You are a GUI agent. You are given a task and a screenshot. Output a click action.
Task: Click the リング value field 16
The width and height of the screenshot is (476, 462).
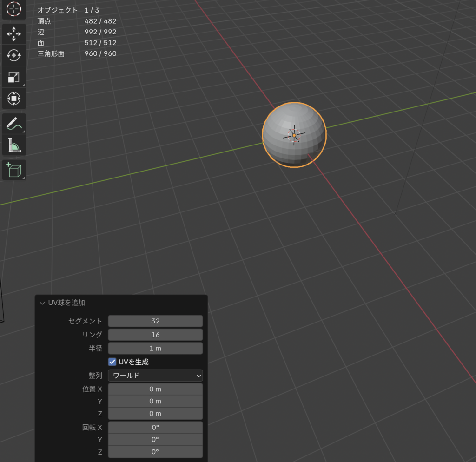pos(155,335)
